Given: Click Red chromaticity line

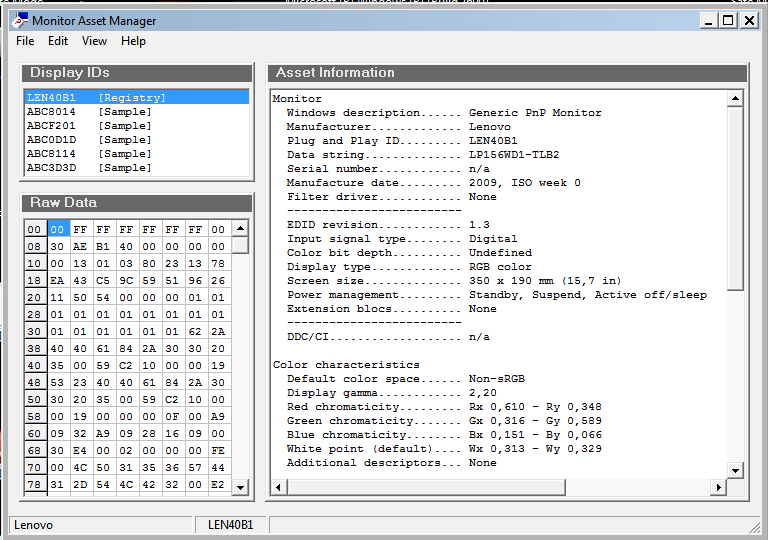Looking at the screenshot, I should (444, 407).
